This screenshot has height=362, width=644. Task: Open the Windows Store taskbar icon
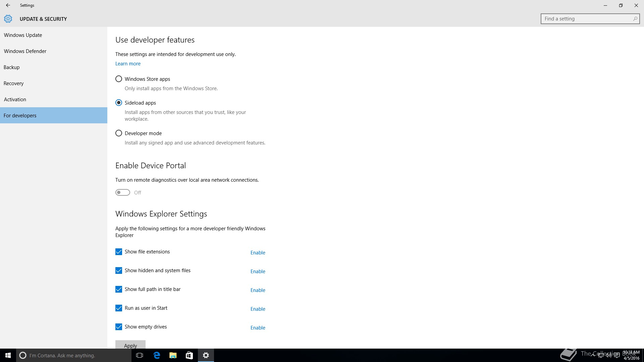189,355
